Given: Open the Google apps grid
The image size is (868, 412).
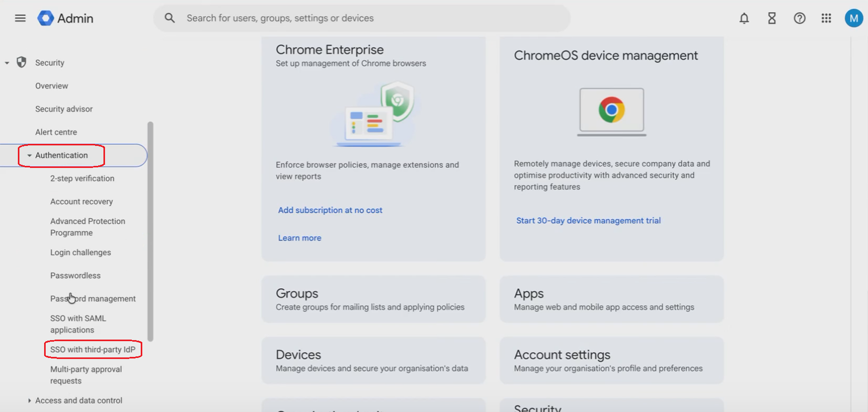Looking at the screenshot, I should 826,18.
